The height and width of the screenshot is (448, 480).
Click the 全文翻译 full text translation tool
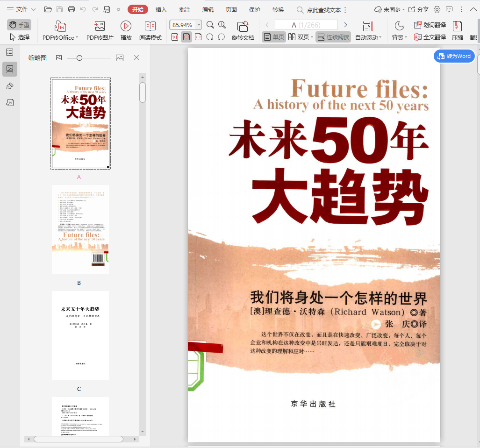coord(430,37)
